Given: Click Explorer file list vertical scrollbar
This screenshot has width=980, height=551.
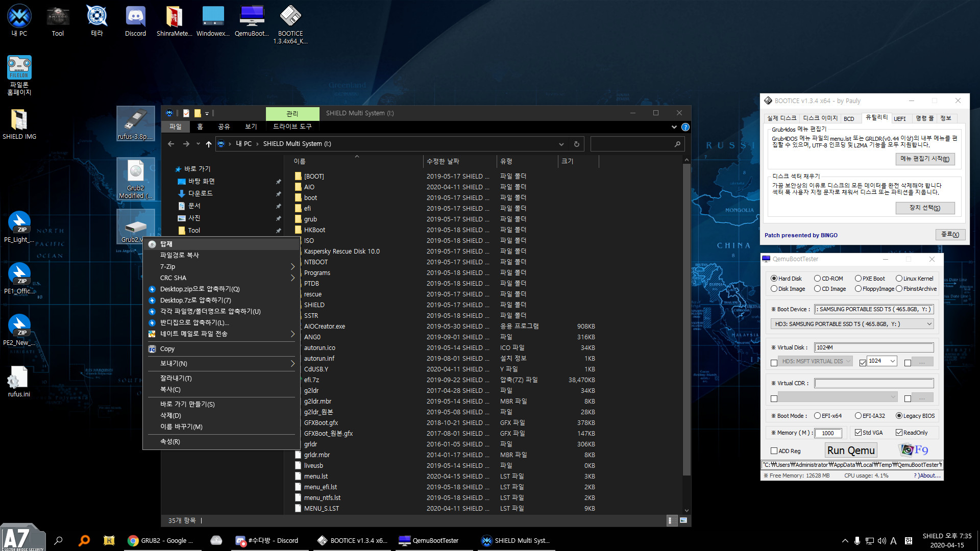Looking at the screenshot, I should tap(687, 319).
